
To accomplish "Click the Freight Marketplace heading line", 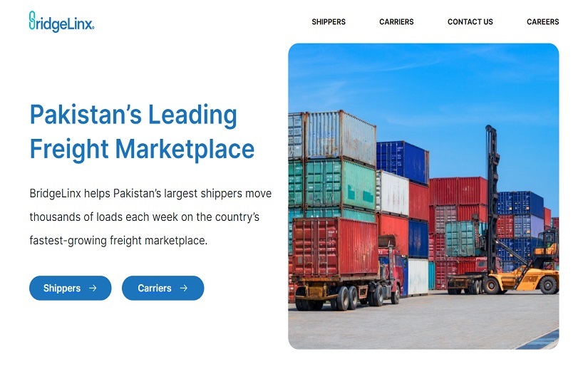I will [x=142, y=149].
